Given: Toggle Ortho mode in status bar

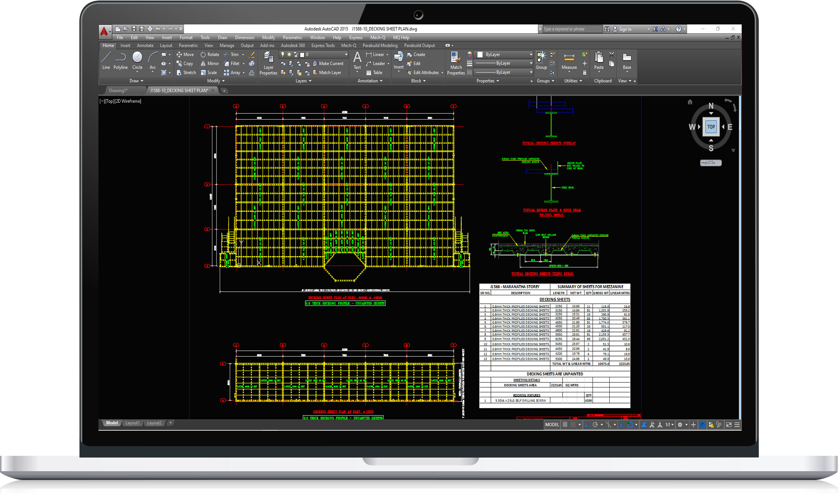Looking at the screenshot, I should tap(587, 425).
